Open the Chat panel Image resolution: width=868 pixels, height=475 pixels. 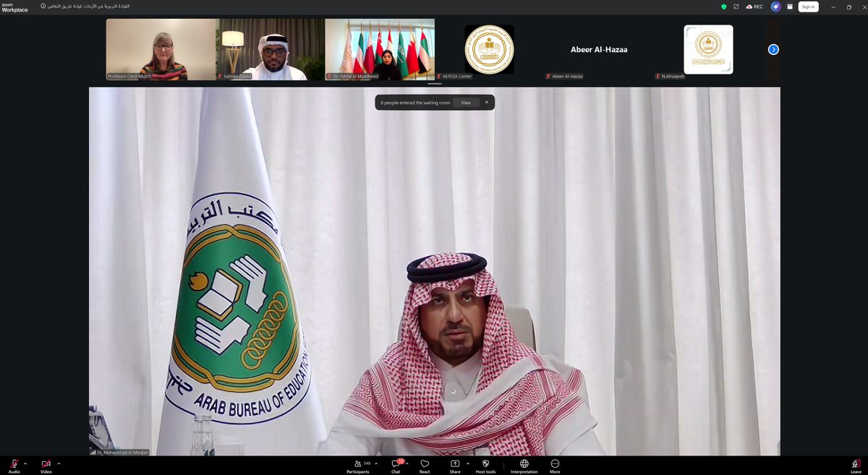[x=395, y=463]
